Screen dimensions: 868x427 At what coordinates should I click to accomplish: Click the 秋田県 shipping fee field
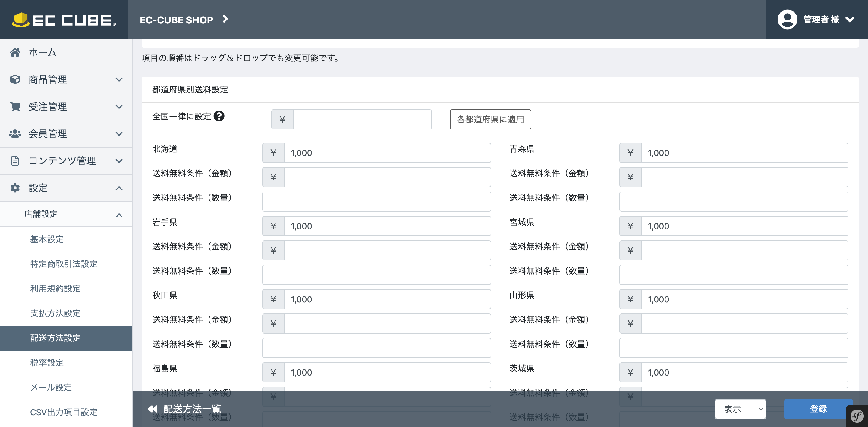pyautogui.click(x=388, y=299)
